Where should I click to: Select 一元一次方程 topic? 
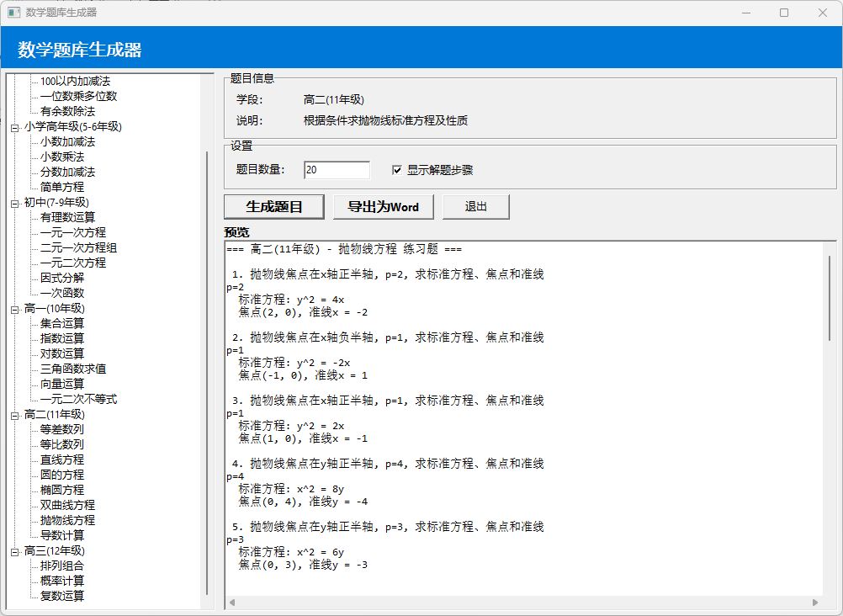coord(73,232)
